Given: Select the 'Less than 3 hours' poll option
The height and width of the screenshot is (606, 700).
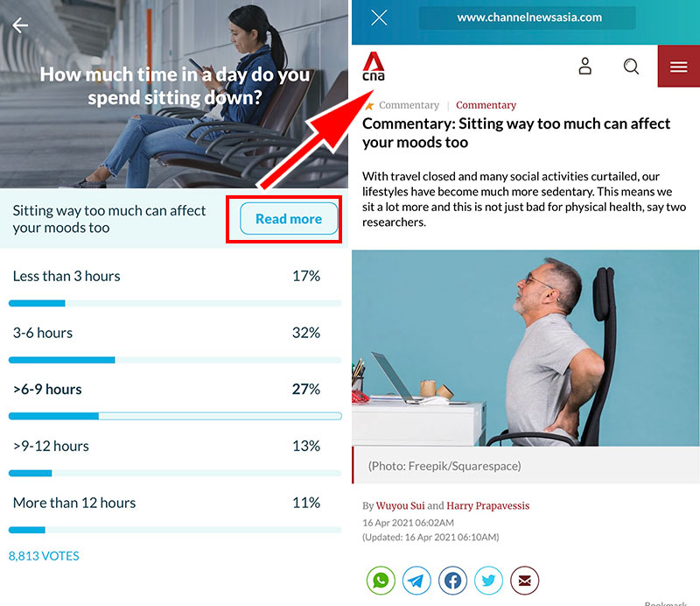Looking at the screenshot, I should (175, 286).
